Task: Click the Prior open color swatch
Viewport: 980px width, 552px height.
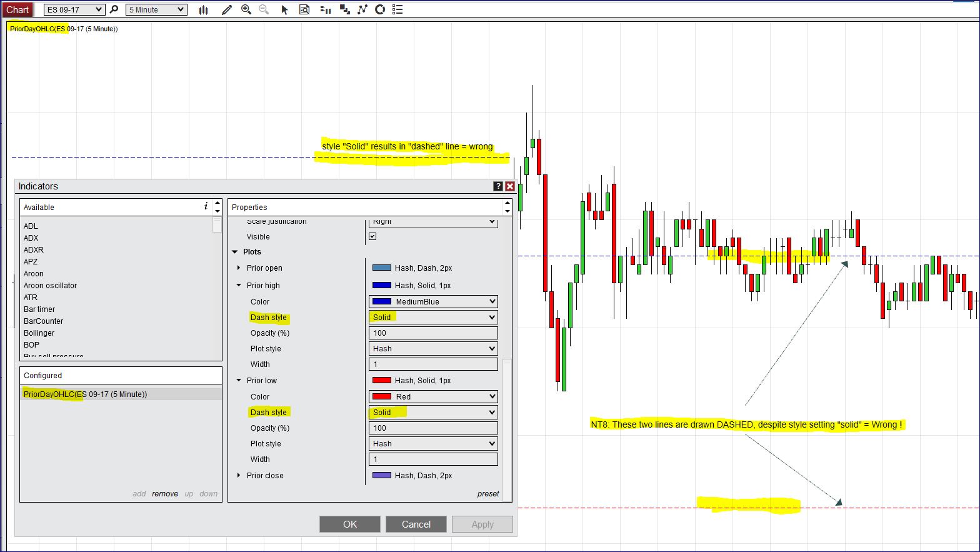Action: (382, 268)
